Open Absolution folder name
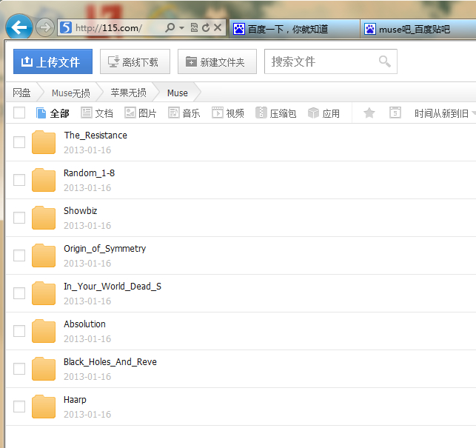This screenshot has width=476, height=448. click(x=84, y=324)
